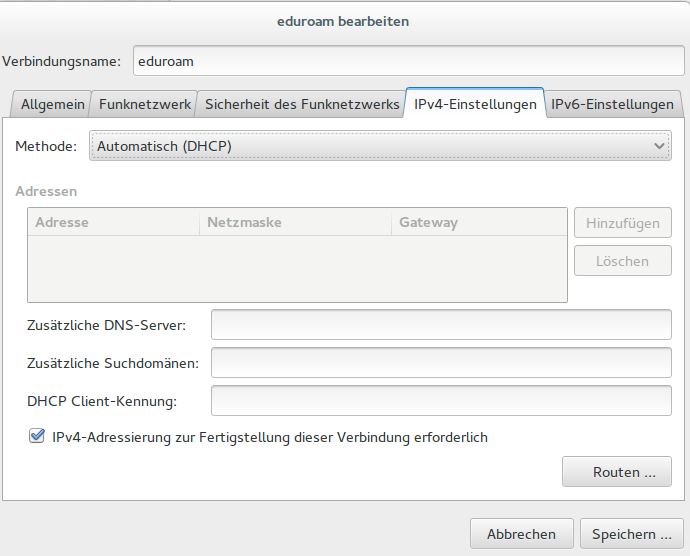
Task: Click the Adresse column header
Action: pos(114,222)
